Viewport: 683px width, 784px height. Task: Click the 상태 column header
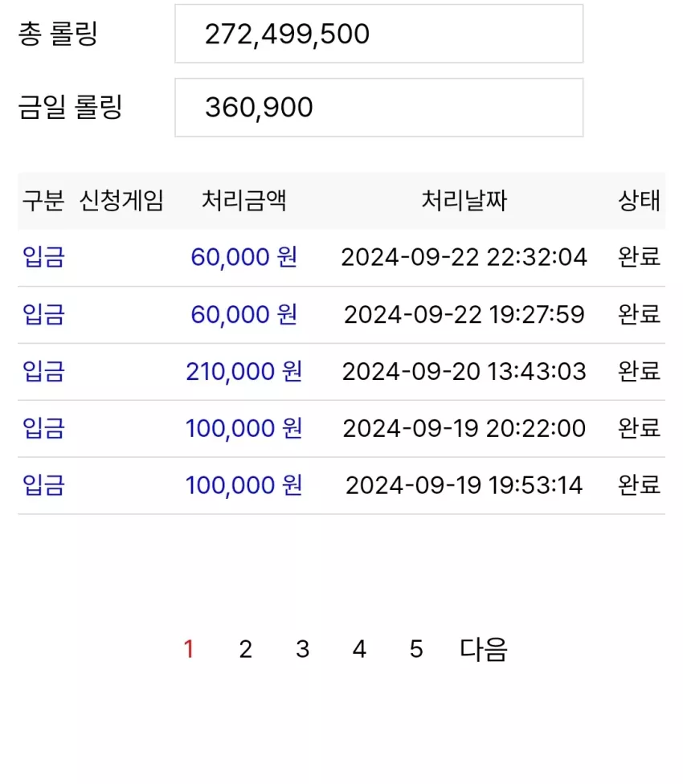(640, 201)
